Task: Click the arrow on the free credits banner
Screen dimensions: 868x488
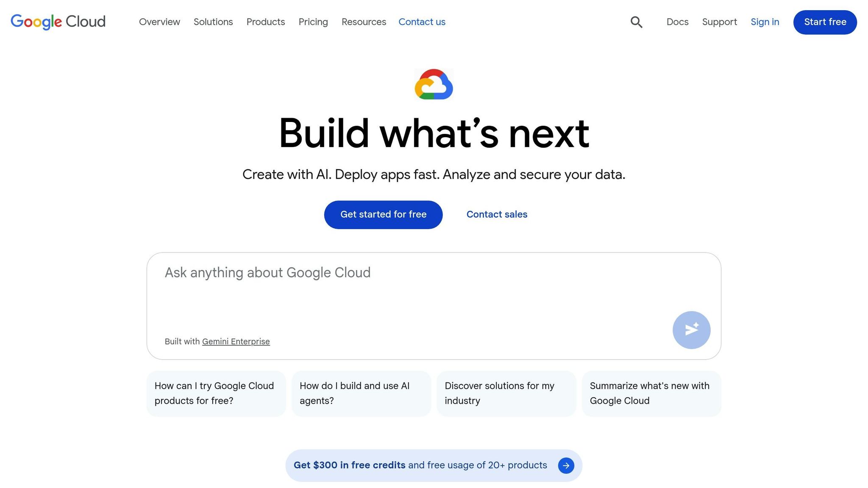Action: pyautogui.click(x=566, y=465)
